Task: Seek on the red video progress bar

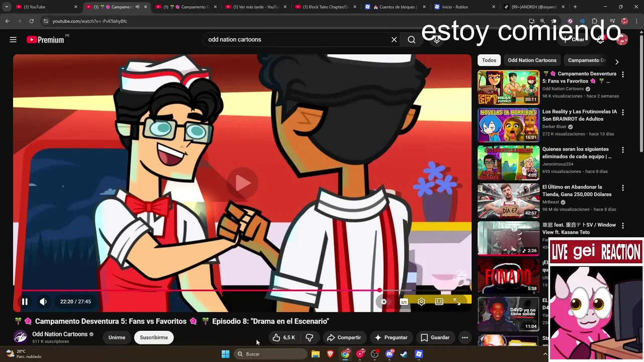Action: [243, 291]
